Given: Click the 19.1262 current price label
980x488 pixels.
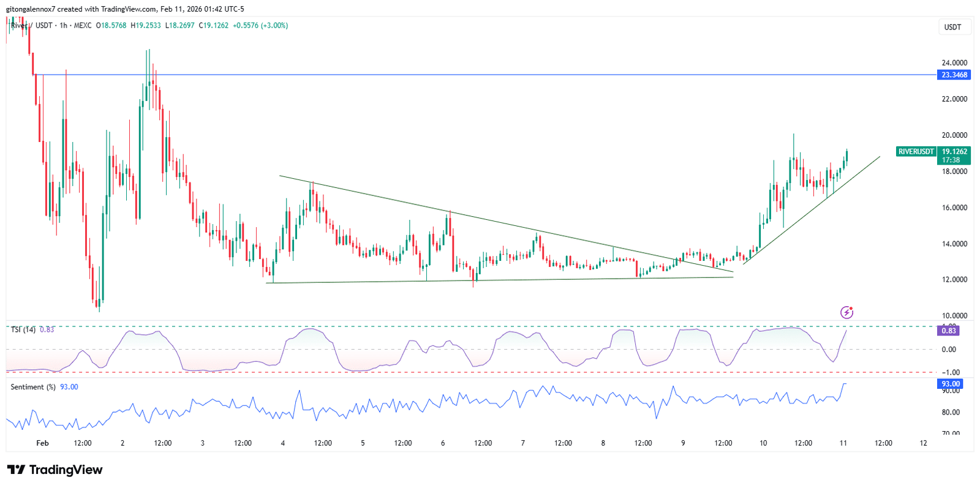Looking at the screenshot, I should [954, 151].
